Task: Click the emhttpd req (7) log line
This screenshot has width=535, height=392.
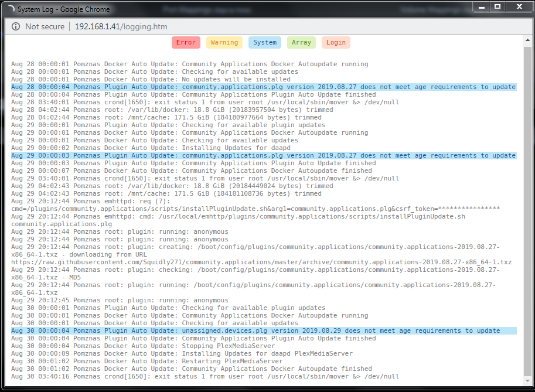Action: click(90, 202)
